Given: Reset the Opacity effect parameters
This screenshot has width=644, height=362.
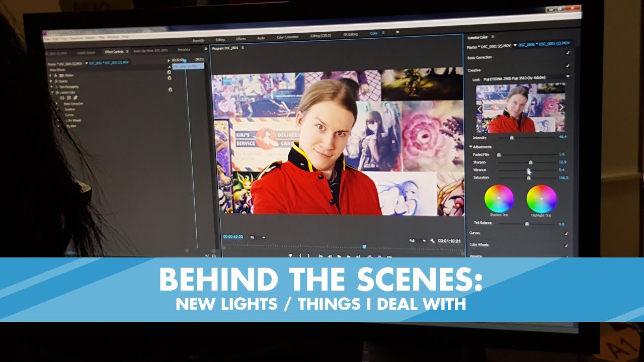Looking at the screenshot, I should point(169,78).
